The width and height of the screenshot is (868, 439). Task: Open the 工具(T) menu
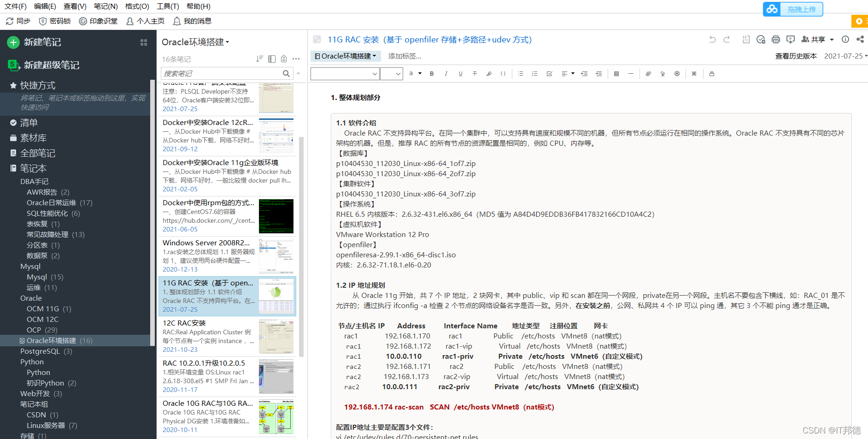coord(168,6)
